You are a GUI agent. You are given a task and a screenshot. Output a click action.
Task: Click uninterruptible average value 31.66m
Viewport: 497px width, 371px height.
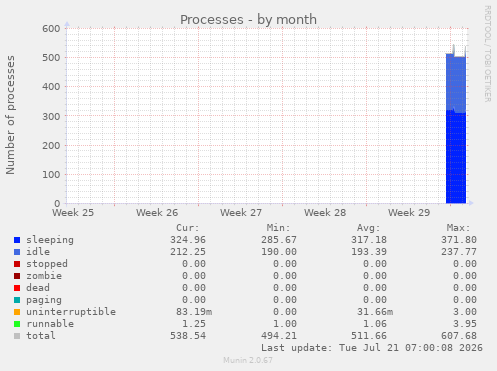coord(375,312)
